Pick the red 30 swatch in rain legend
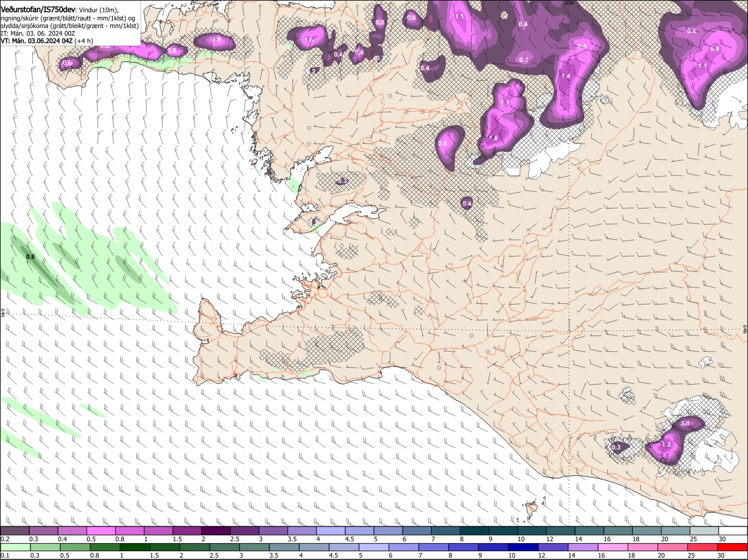 click(733, 547)
